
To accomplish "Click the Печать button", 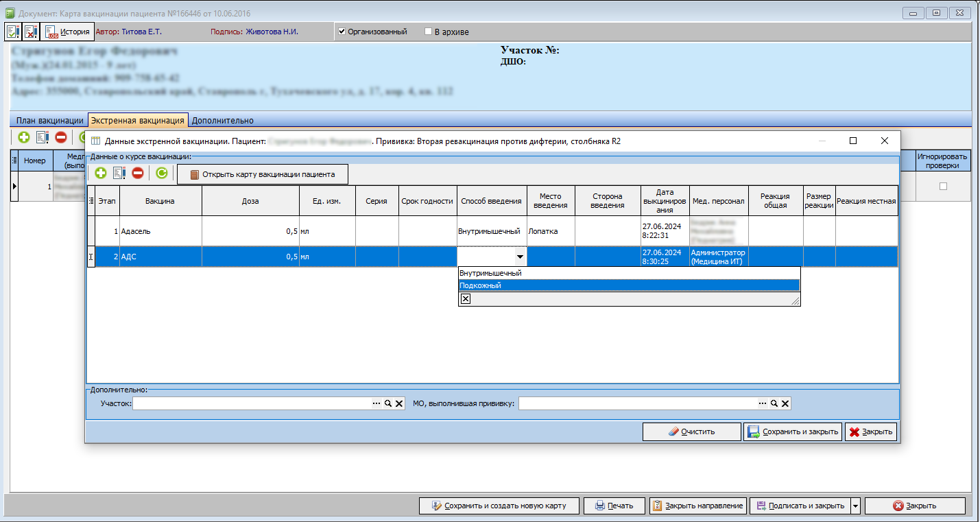I will pyautogui.click(x=614, y=506).
